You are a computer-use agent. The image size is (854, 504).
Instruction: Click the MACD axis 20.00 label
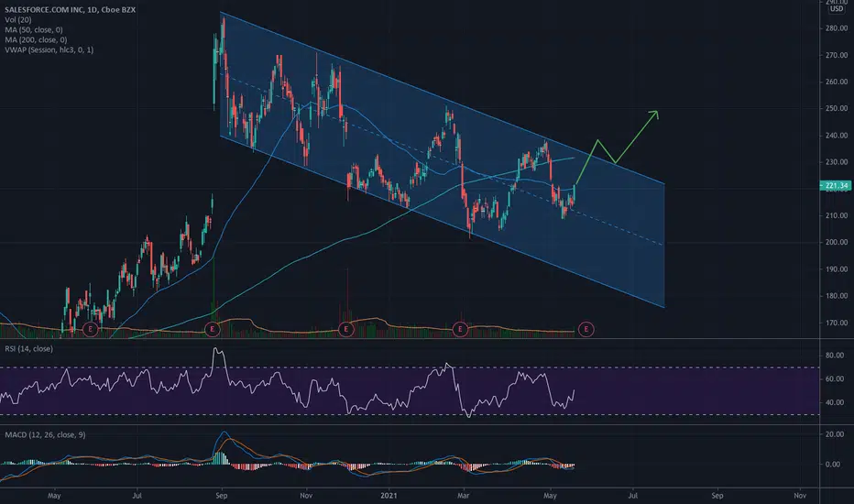[x=835, y=434]
